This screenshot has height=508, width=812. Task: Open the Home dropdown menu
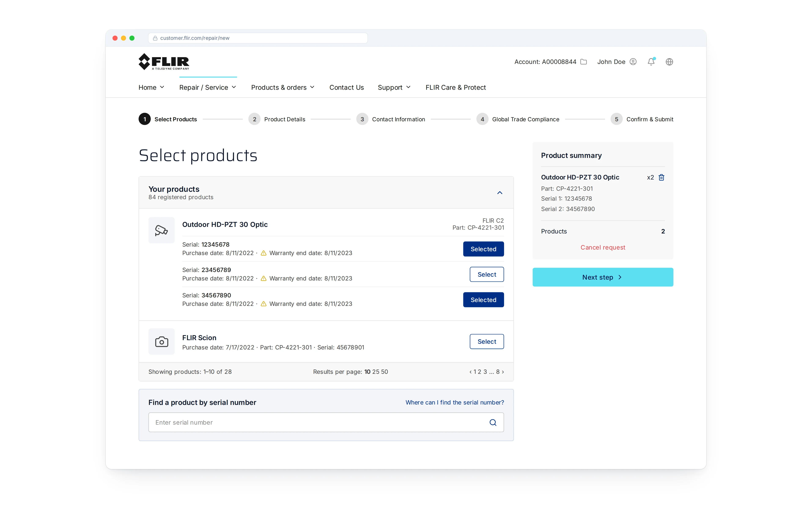151,87
